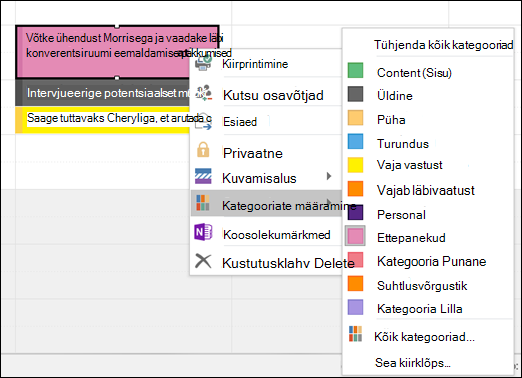
Task: Pick the dark gray Üldine swatch
Action: pyautogui.click(x=355, y=94)
